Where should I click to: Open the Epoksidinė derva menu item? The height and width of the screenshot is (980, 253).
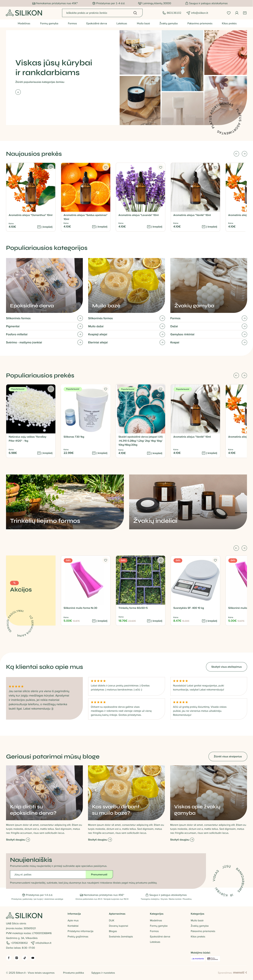tap(97, 24)
